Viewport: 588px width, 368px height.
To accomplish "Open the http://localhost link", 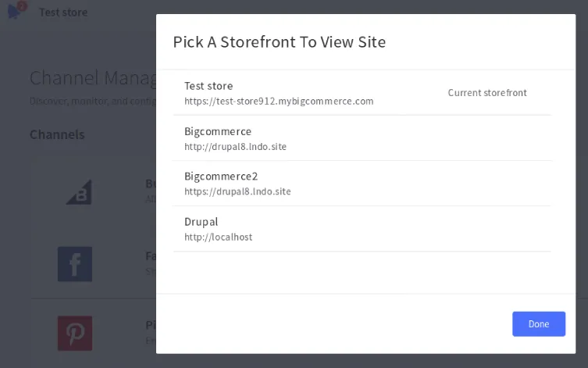I will click(x=218, y=237).
